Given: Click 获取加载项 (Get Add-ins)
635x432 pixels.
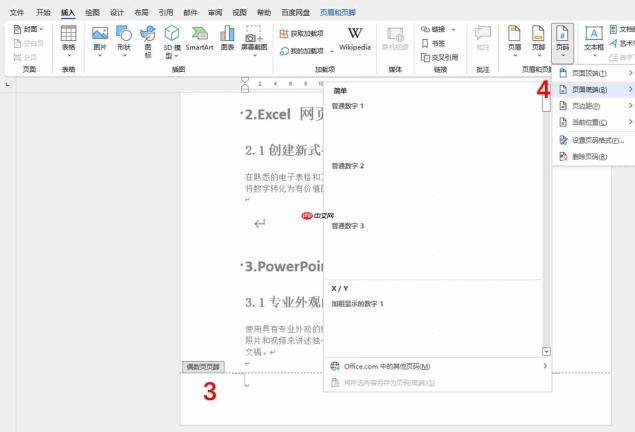Looking at the screenshot, I should point(302,34).
